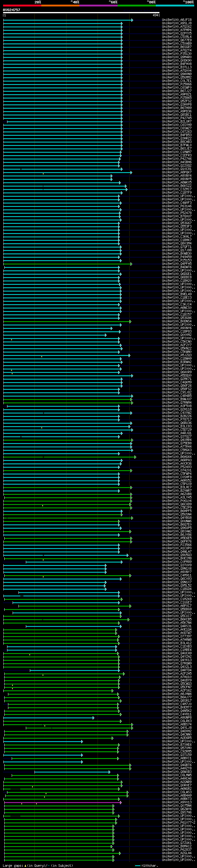Select the UniRef100_P42746 label
197x868 pixels.
click(x=177, y=159)
